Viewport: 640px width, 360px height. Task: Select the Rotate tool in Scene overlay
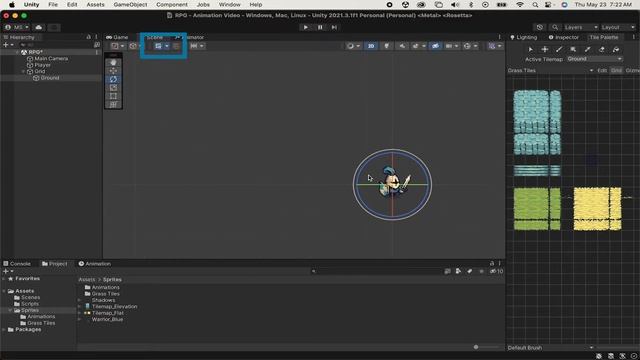click(x=113, y=79)
